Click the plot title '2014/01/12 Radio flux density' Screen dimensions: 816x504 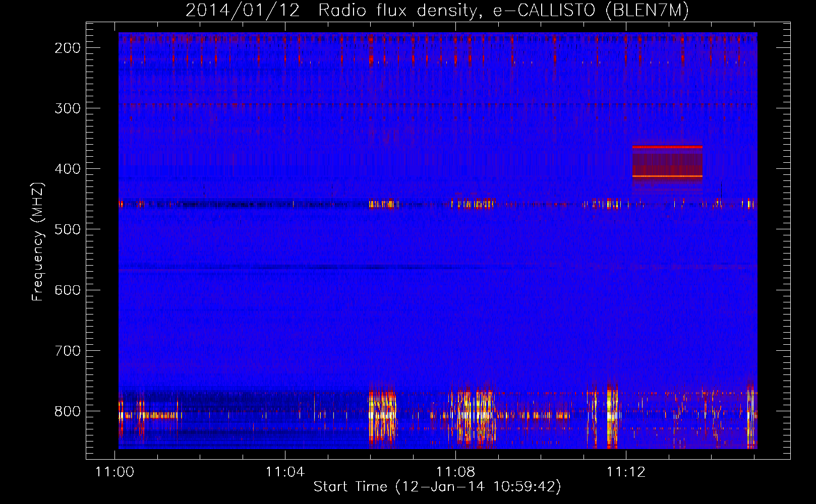[331, 11]
